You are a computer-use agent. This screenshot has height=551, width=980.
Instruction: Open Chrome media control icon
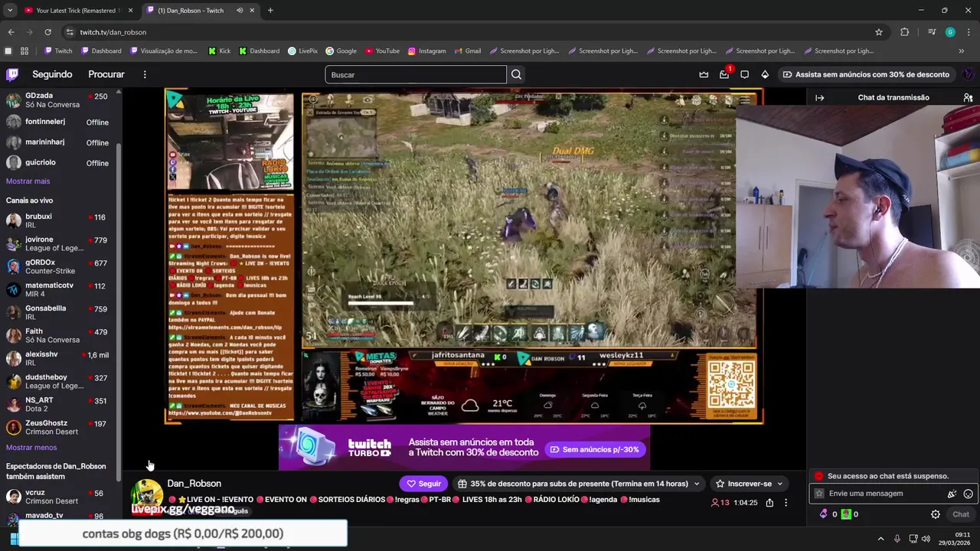coord(932,32)
